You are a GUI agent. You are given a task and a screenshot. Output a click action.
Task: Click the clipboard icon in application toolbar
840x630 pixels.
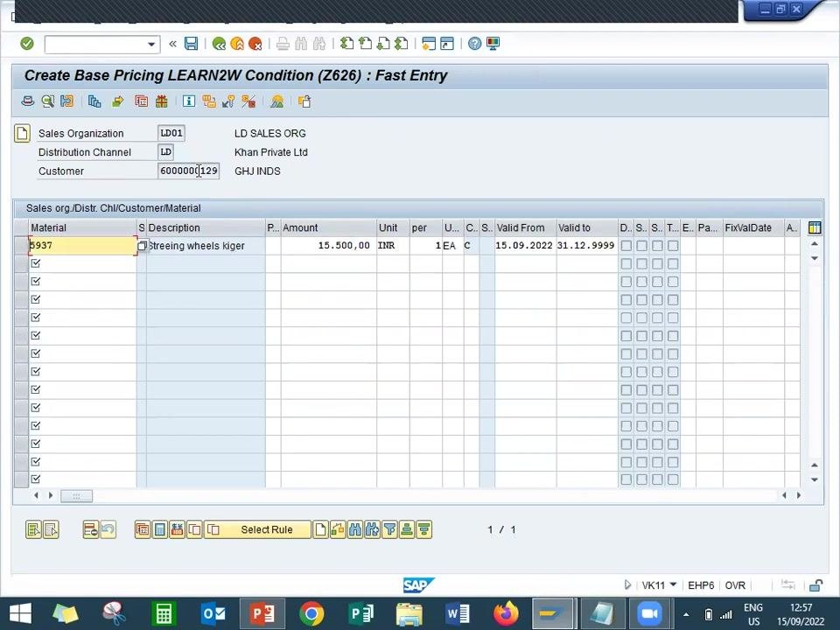(304, 101)
